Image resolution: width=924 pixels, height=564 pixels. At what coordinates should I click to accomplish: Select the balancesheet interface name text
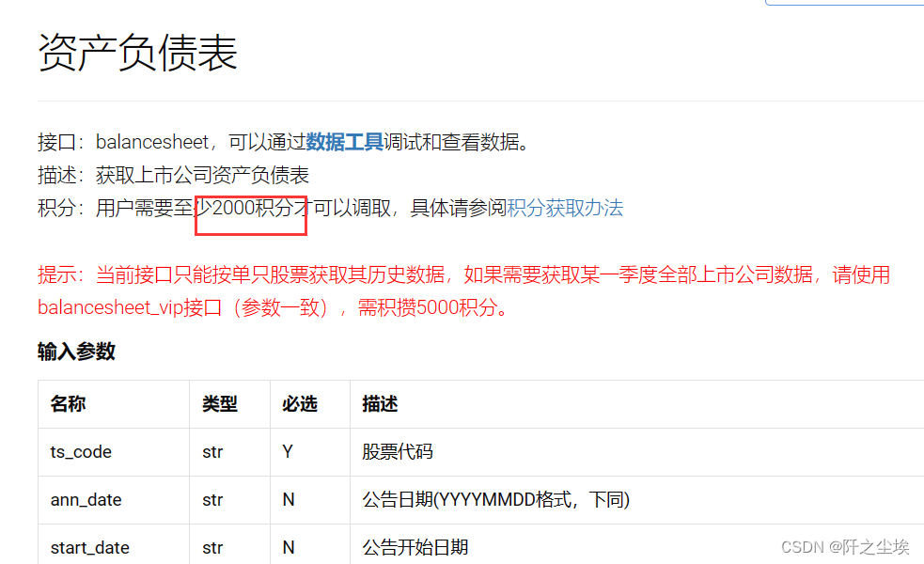(152, 141)
